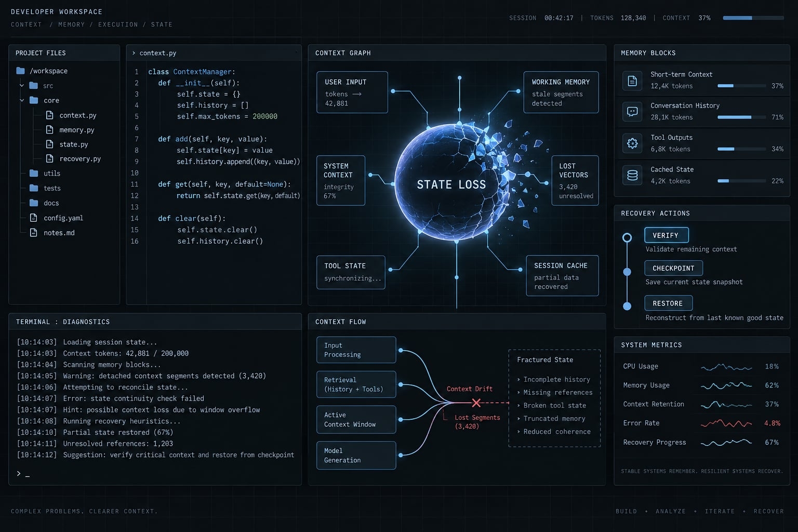Click the LOST VECTORS graph node
The image size is (798, 532).
pos(575,180)
